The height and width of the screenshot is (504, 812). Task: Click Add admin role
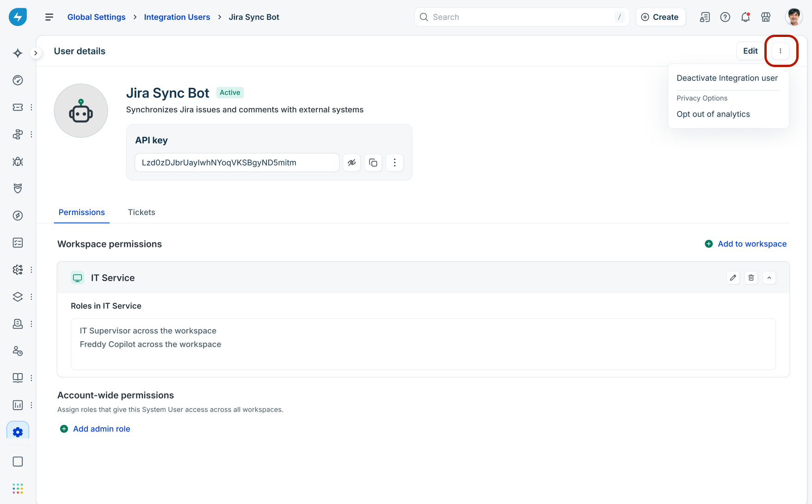[95, 429]
